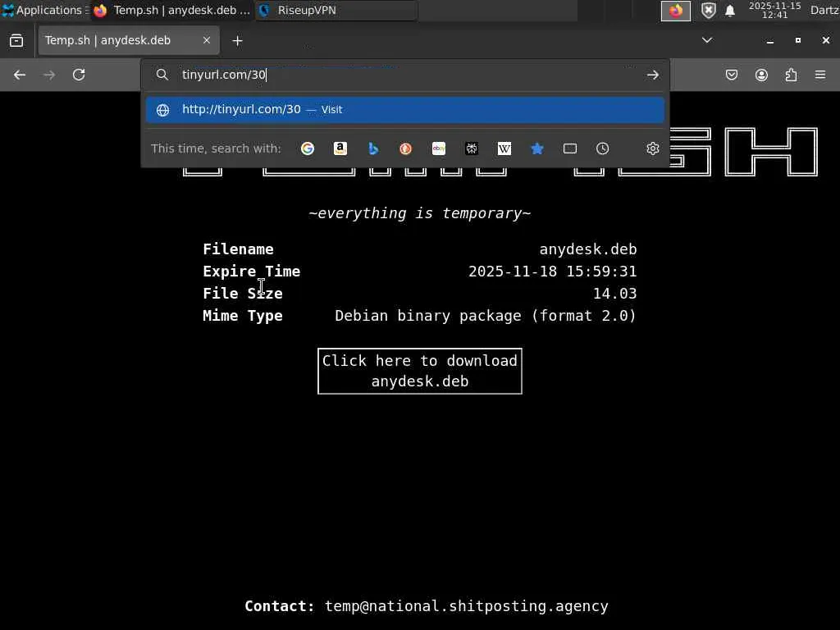Viewport: 840px width, 630px height.
Task: Search this time with Wikipedia
Action: click(x=504, y=148)
